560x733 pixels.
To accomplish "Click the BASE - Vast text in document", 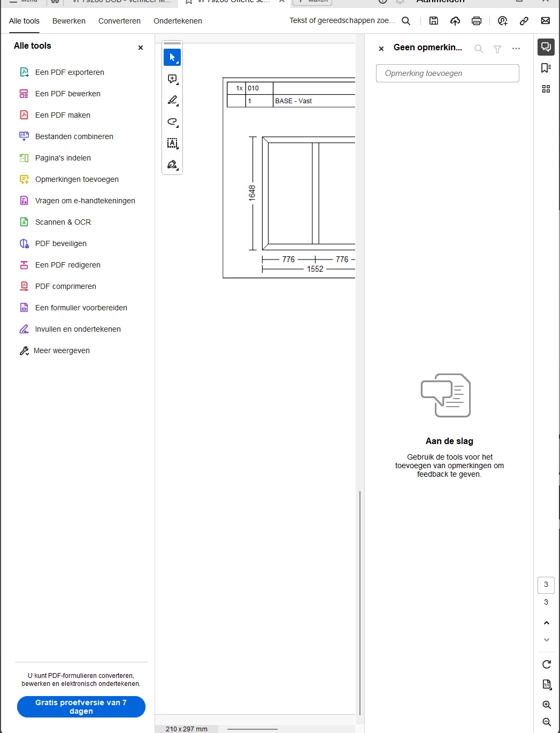I will click(x=293, y=101).
